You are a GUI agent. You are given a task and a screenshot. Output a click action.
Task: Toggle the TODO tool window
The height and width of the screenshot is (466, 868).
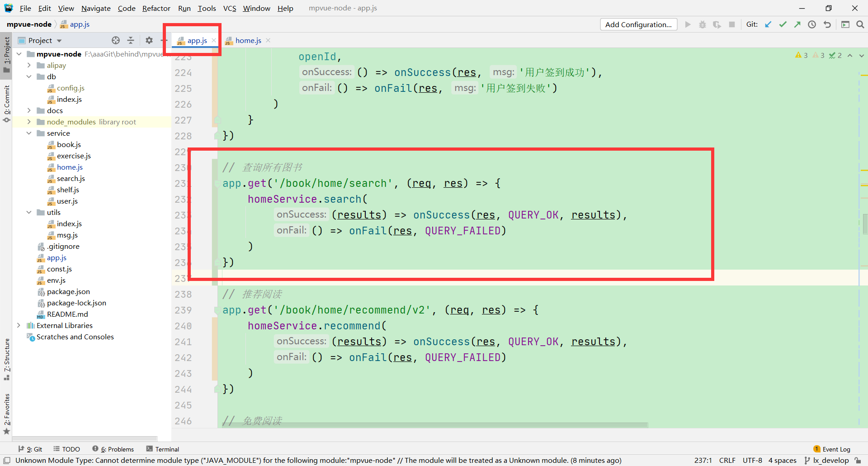click(x=66, y=449)
